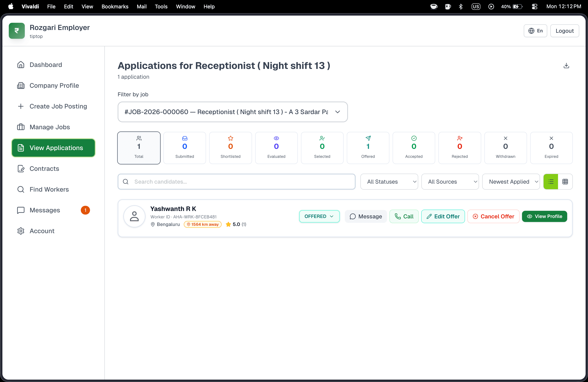The width and height of the screenshot is (588, 382).
Task: Download applications via the export icon
Action: point(566,66)
